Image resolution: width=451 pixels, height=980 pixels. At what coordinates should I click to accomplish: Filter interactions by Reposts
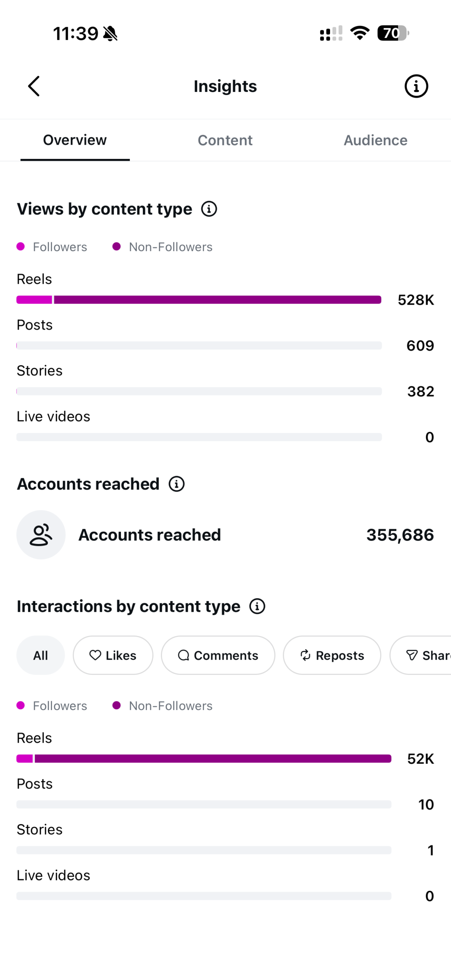(x=332, y=655)
